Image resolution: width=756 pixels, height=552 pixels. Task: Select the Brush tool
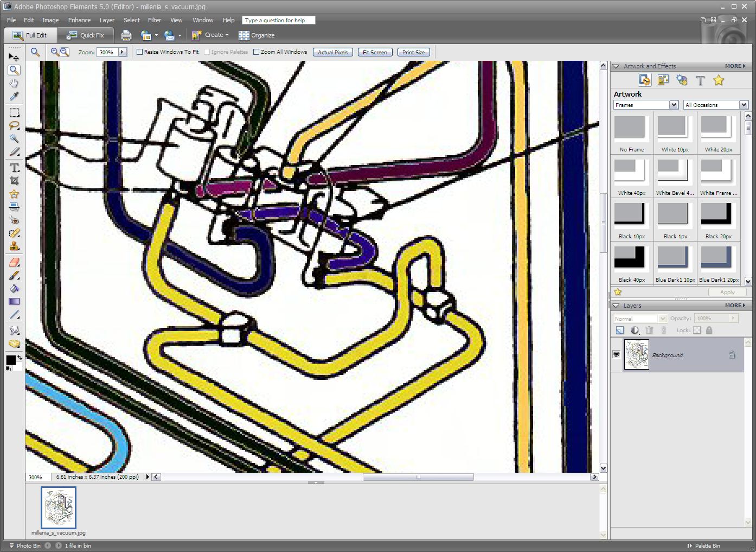(x=14, y=276)
